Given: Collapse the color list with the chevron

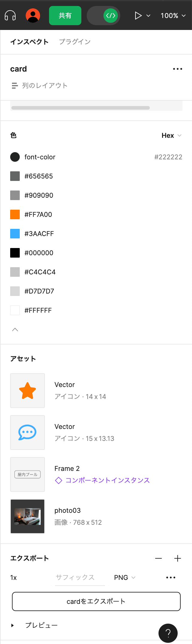Looking at the screenshot, I should 15,329.
